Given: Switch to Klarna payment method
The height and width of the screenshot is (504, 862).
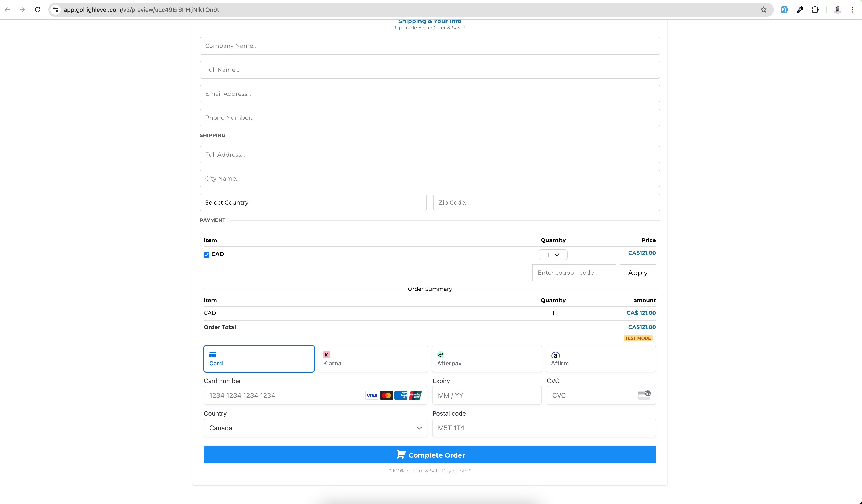Looking at the screenshot, I should [373, 359].
